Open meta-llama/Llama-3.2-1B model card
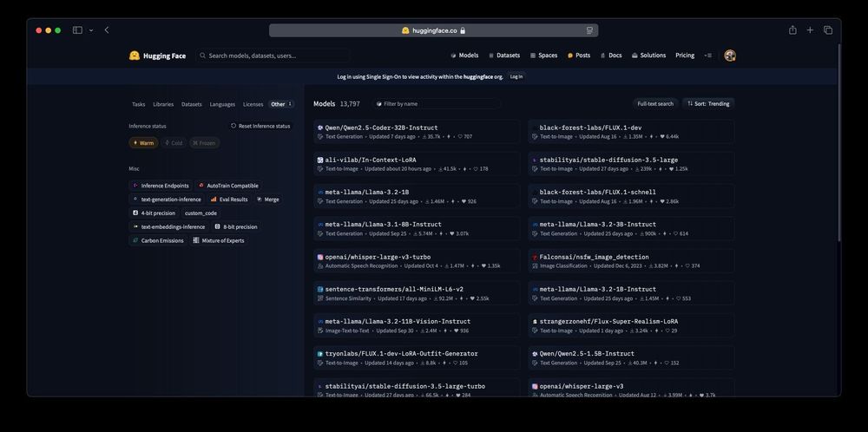 (417, 196)
